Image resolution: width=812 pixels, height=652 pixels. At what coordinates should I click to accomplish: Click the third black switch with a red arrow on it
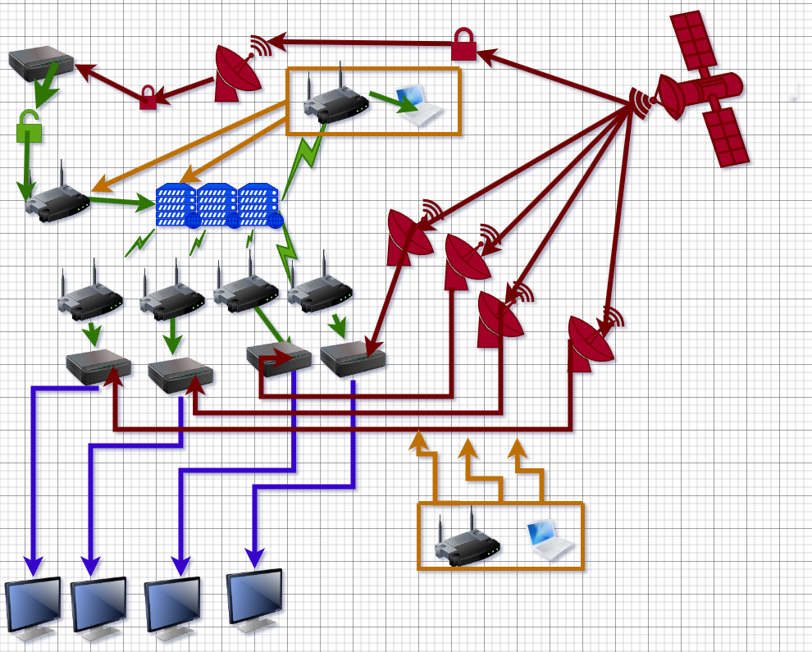[x=279, y=358]
